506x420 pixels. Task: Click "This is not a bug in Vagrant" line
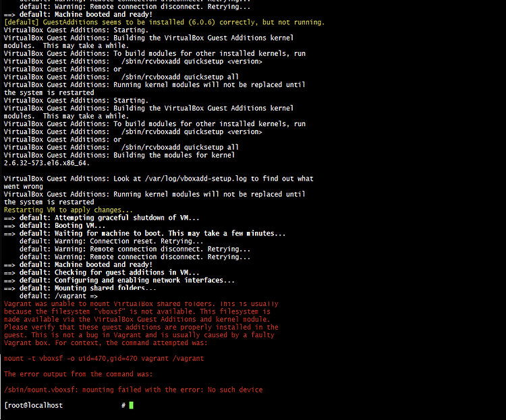pos(139,335)
